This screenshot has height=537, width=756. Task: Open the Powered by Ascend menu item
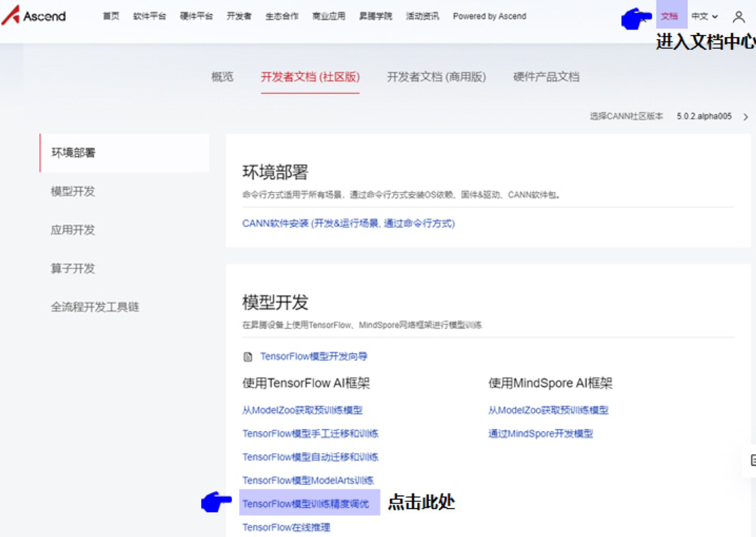click(489, 16)
